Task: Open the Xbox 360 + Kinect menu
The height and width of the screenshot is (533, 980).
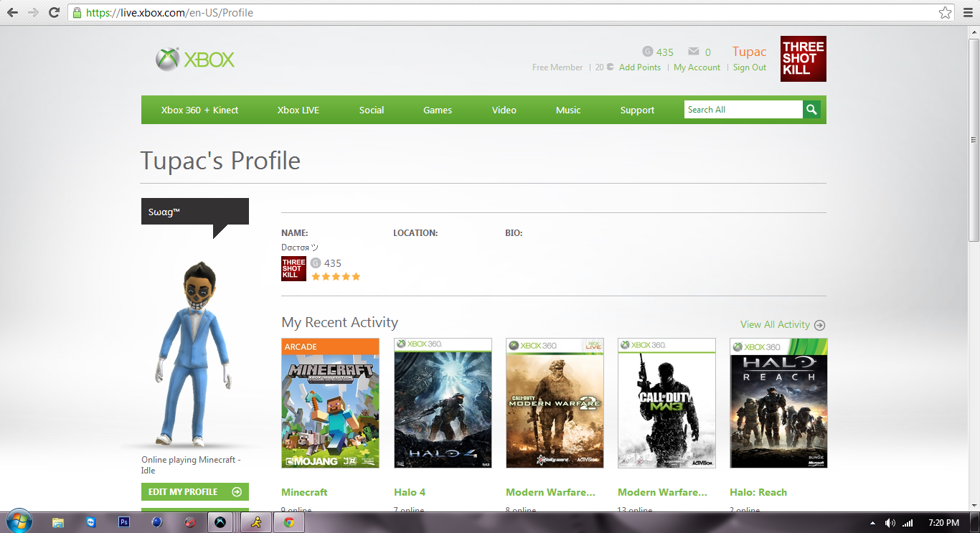Action: coord(199,110)
